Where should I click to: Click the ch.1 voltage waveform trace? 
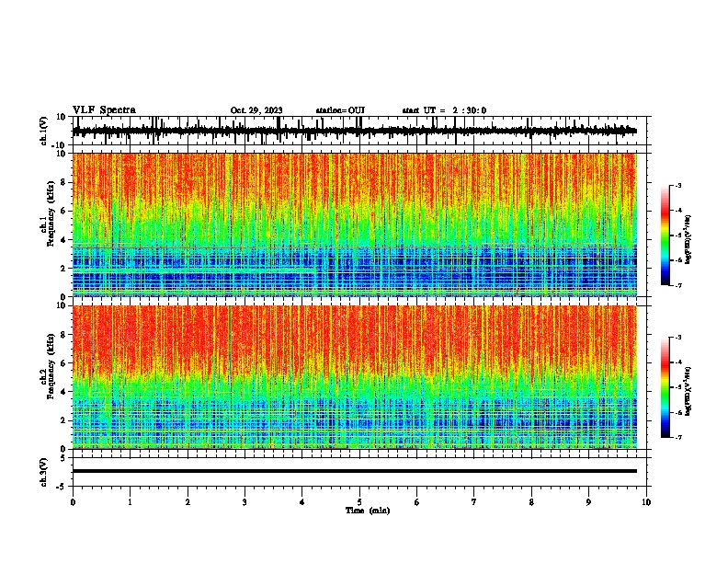click(x=355, y=131)
